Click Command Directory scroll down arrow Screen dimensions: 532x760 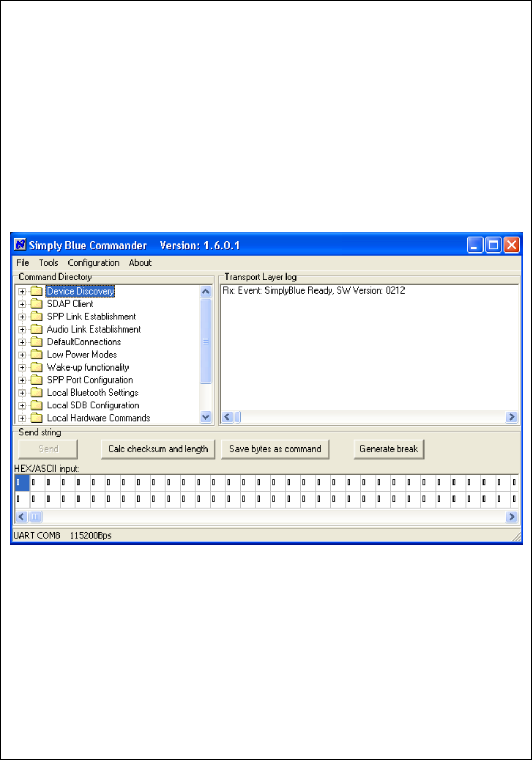coord(206,417)
